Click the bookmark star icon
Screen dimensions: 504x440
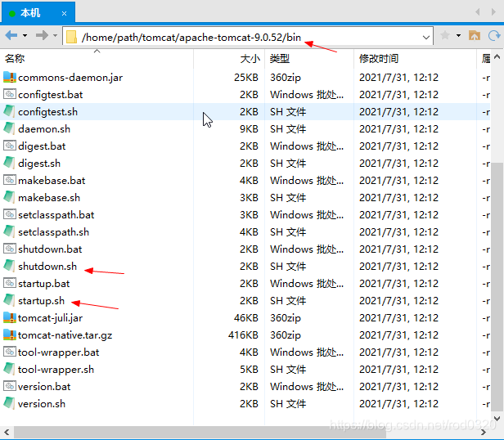click(x=445, y=35)
